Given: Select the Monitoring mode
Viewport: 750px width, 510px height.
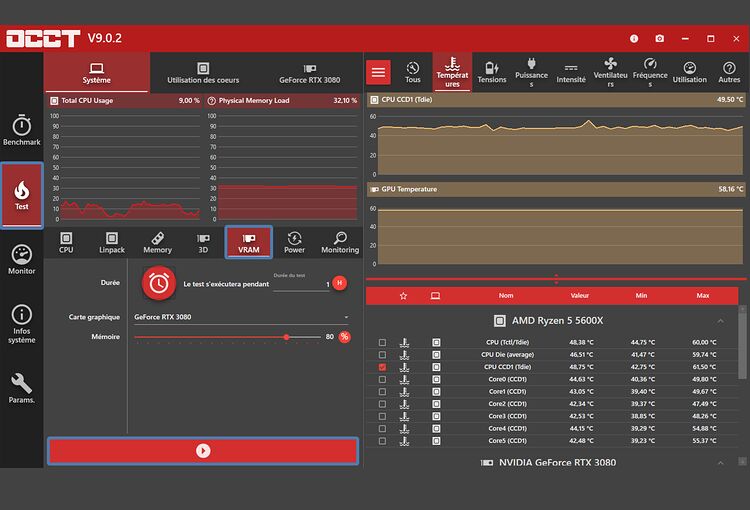Looking at the screenshot, I should 340,242.
